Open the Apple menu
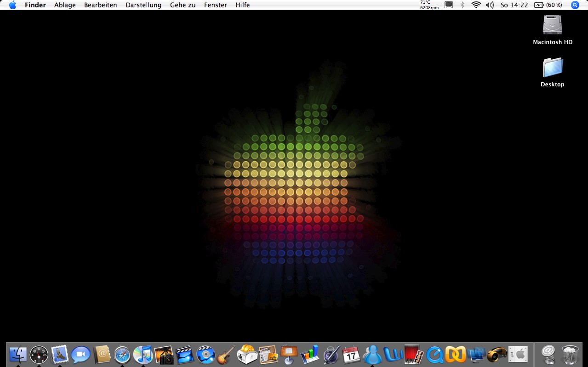Viewport: 588px width, 367px height. pos(12,5)
